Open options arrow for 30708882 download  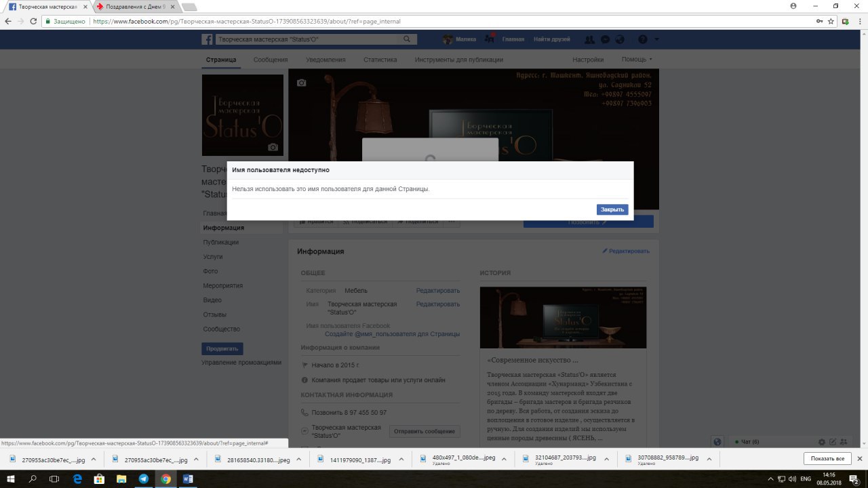pos(711,459)
